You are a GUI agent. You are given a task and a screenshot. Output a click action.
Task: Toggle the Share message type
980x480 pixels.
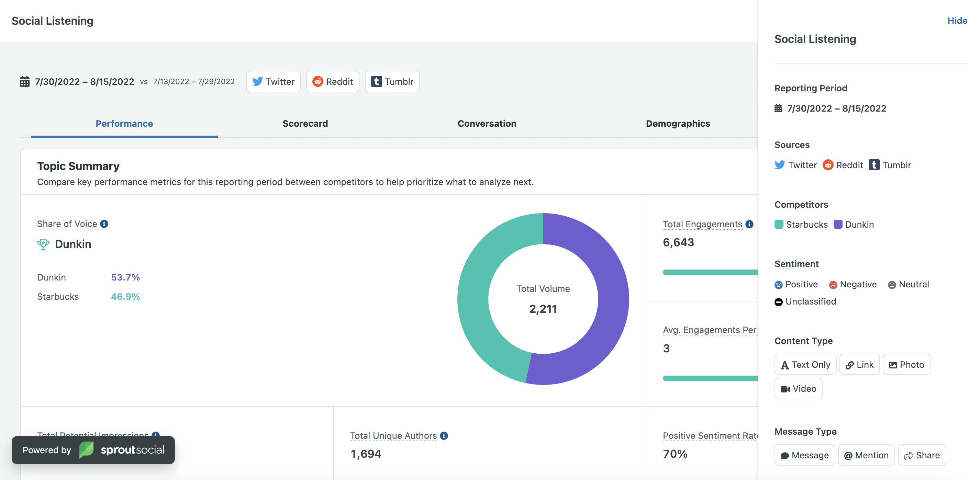click(x=922, y=455)
